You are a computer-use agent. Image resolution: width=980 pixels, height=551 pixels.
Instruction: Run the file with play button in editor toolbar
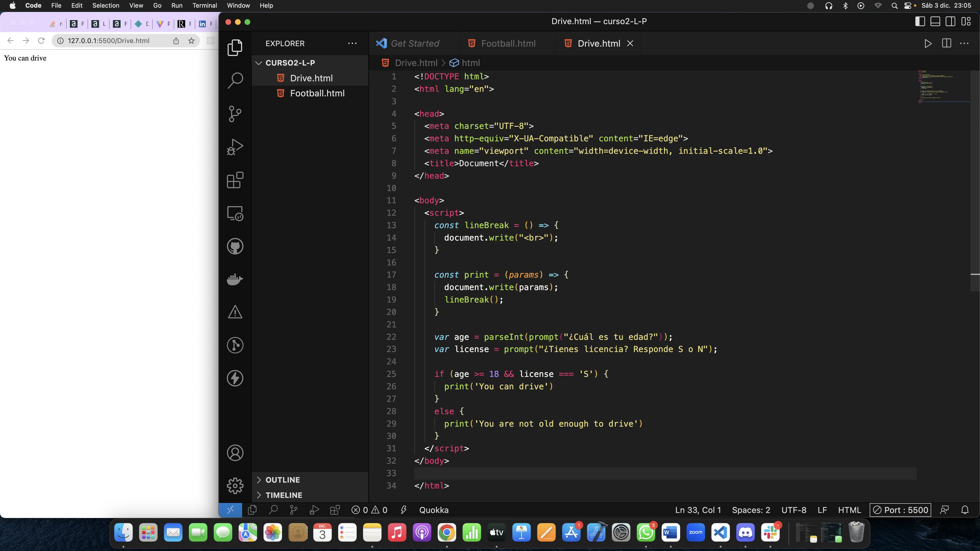pos(928,43)
